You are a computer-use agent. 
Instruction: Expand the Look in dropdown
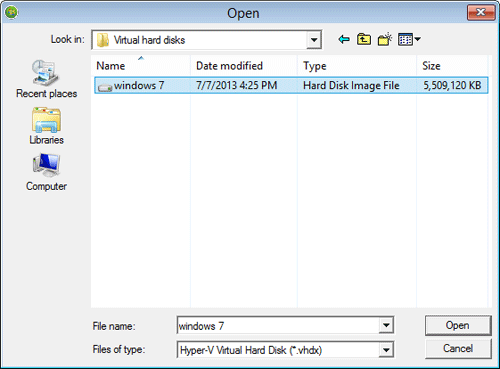(x=314, y=40)
